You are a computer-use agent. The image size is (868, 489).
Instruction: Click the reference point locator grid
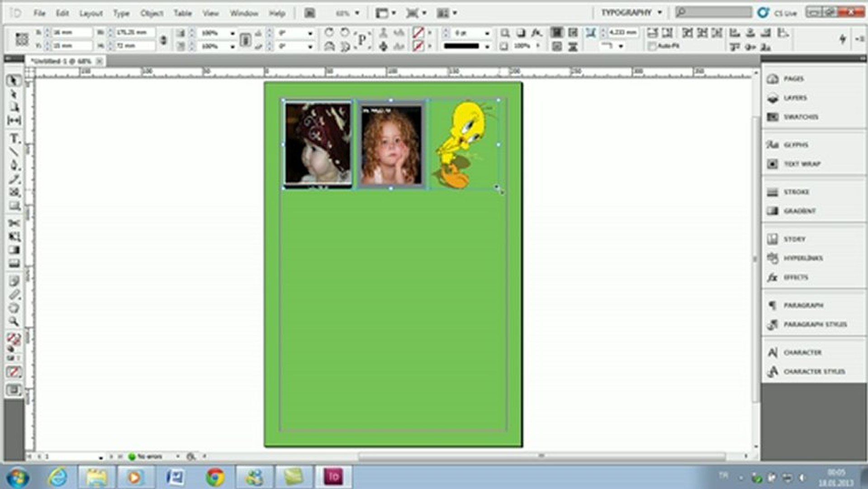tap(22, 39)
